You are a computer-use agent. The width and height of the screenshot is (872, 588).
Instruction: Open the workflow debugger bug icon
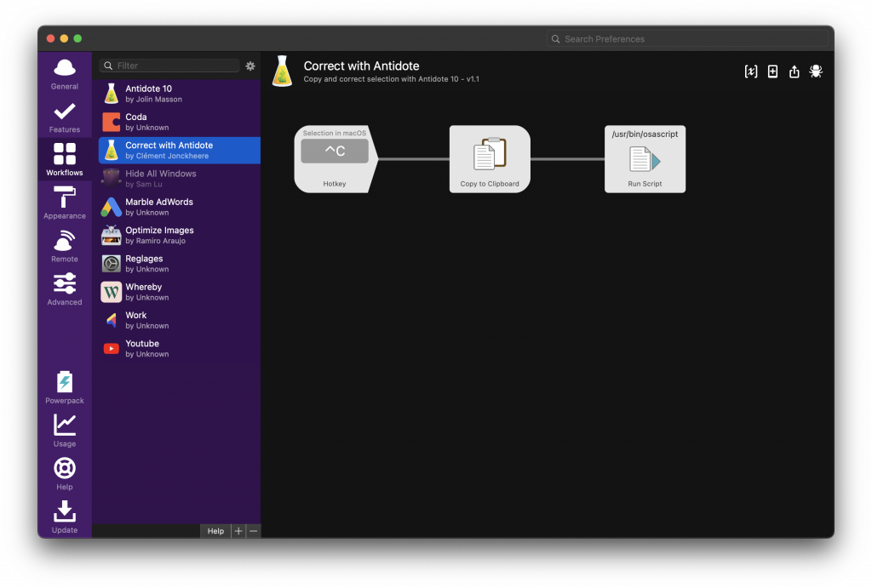point(816,71)
